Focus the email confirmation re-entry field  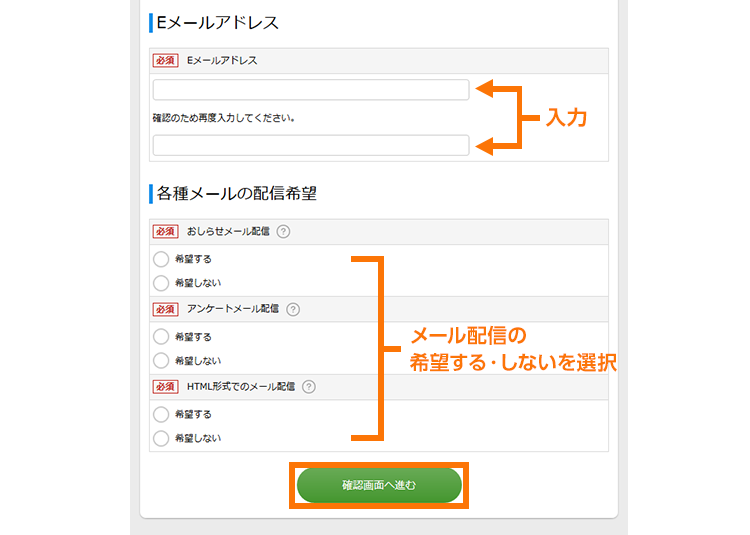click(311, 145)
